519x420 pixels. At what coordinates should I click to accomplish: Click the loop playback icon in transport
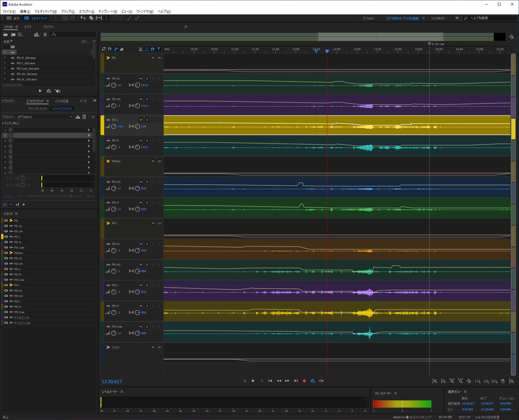(x=313, y=381)
